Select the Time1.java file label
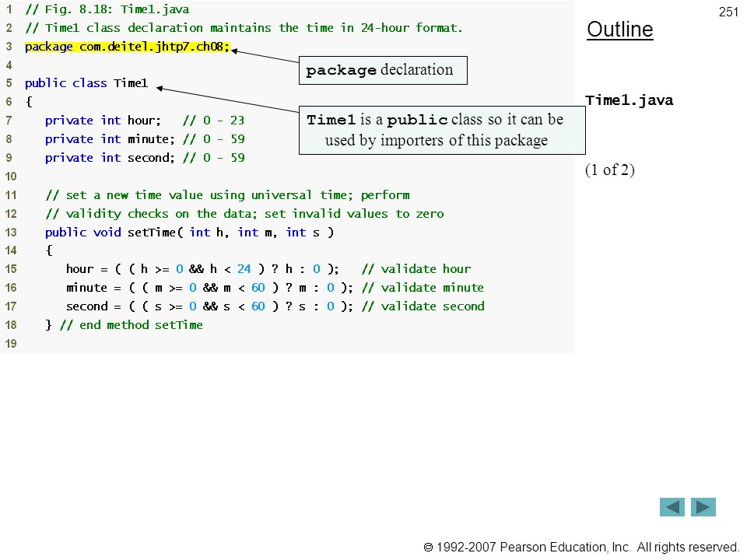Image resolution: width=747 pixels, height=560 pixels. pos(630,100)
